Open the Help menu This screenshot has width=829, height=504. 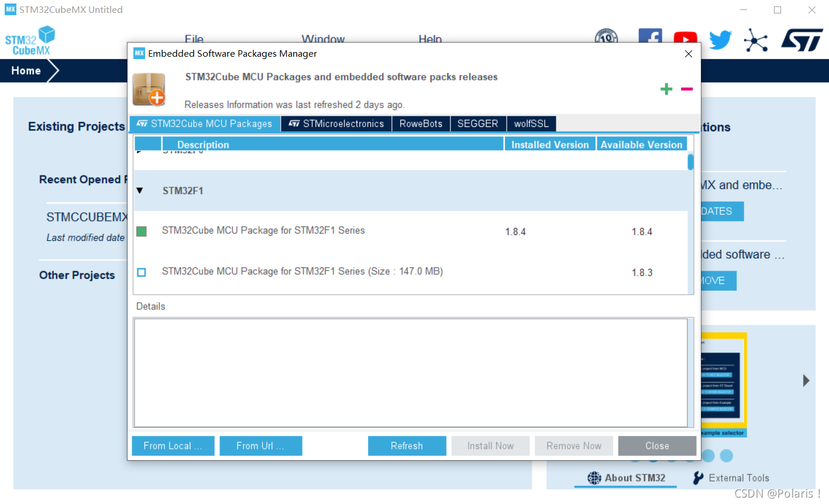(430, 39)
